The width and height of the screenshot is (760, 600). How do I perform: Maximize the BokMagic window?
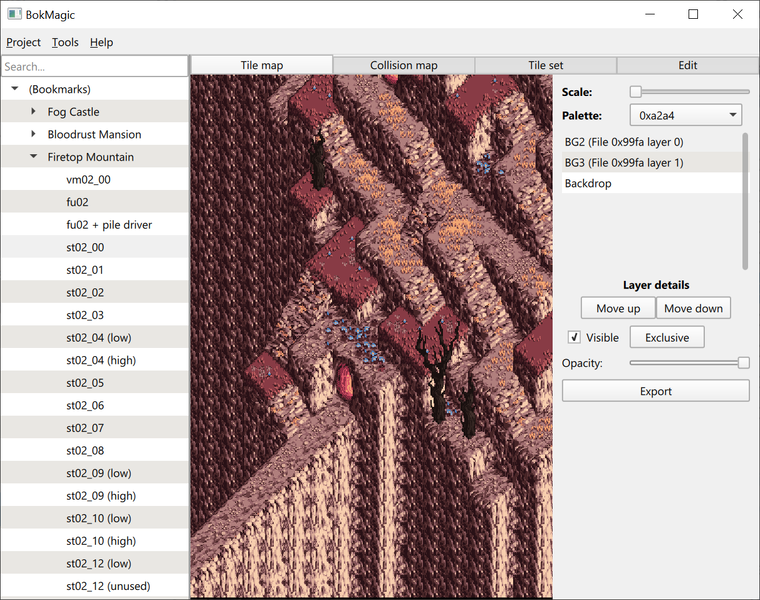click(693, 14)
